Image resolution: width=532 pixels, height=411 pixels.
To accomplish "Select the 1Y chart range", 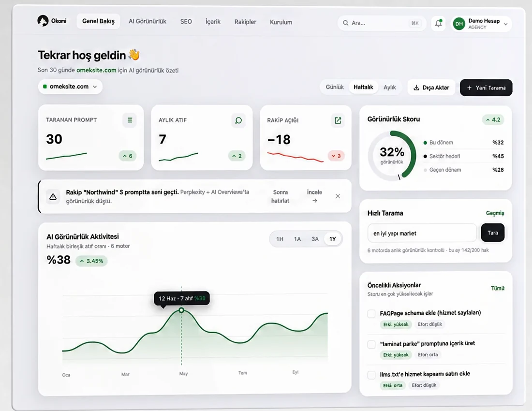I will pyautogui.click(x=333, y=239).
